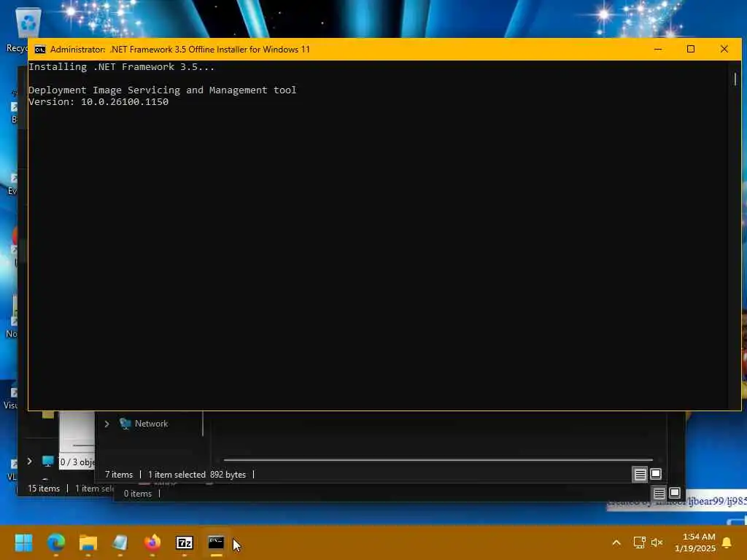This screenshot has width=747, height=560.
Task: Open 7-Zip from the taskbar
Action: (185, 542)
